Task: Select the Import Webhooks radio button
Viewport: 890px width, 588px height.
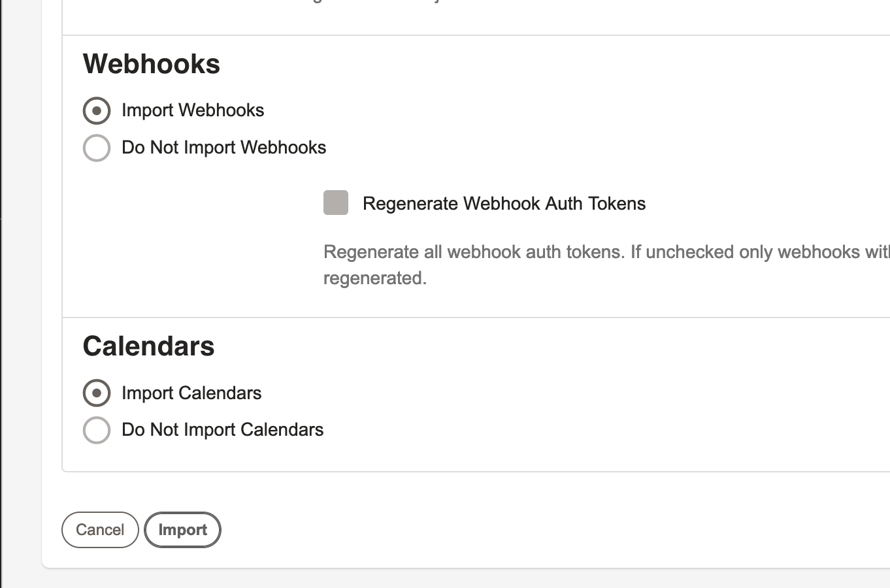Action: pyautogui.click(x=97, y=110)
